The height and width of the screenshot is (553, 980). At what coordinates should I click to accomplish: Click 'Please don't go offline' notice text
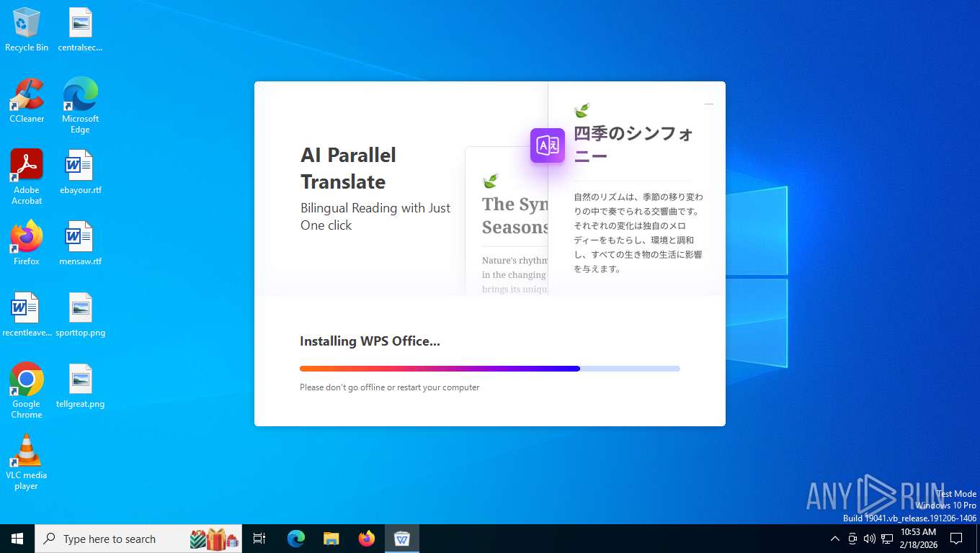(390, 387)
